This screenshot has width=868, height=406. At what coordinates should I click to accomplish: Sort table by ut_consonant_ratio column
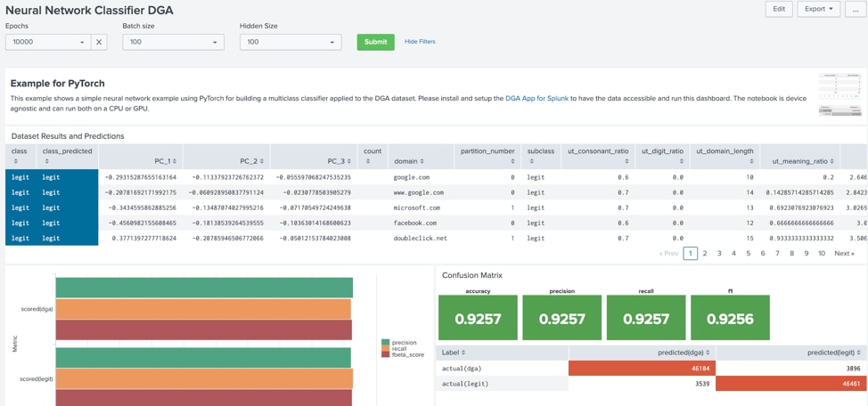(x=598, y=156)
